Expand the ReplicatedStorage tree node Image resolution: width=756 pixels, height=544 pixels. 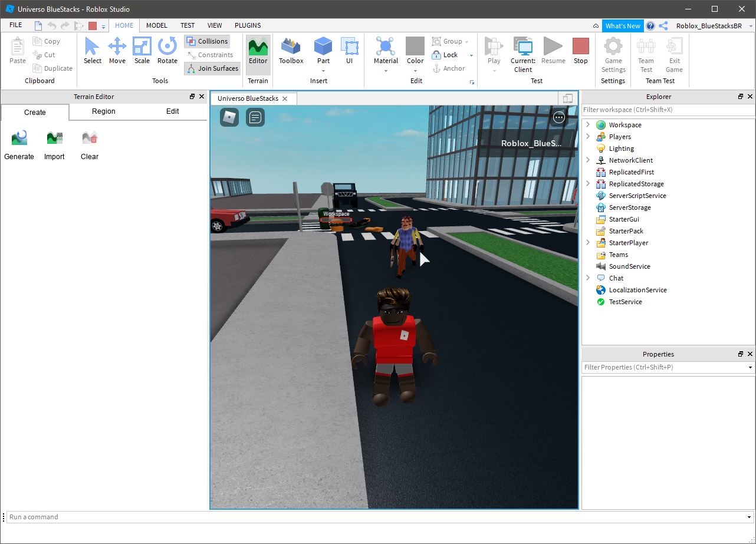point(587,184)
